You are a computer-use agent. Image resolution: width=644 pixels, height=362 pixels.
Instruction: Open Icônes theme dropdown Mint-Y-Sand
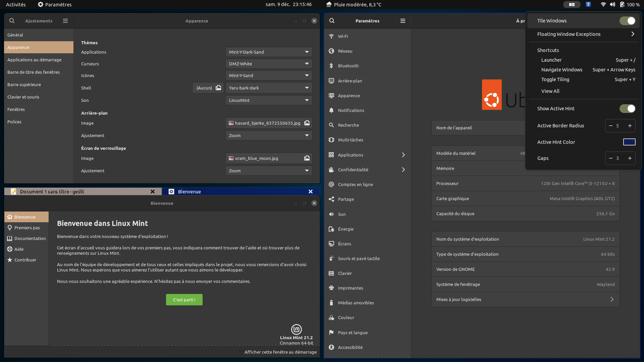(269, 75)
